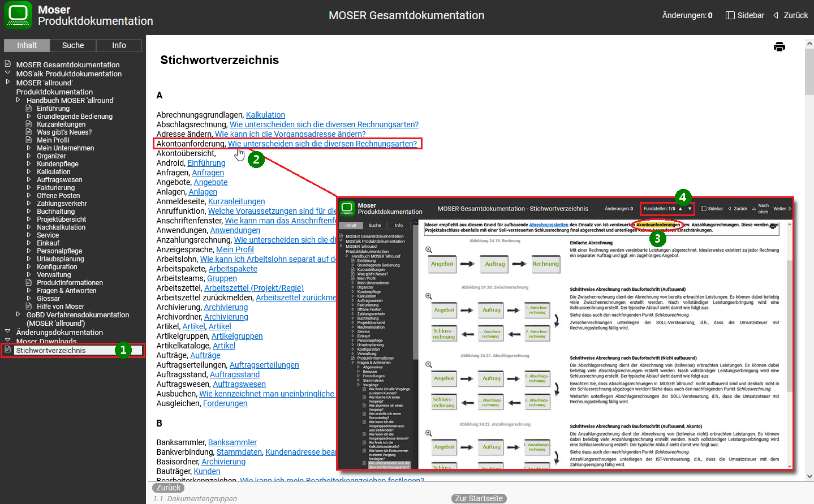Click the Zur Startseite button

click(x=479, y=498)
